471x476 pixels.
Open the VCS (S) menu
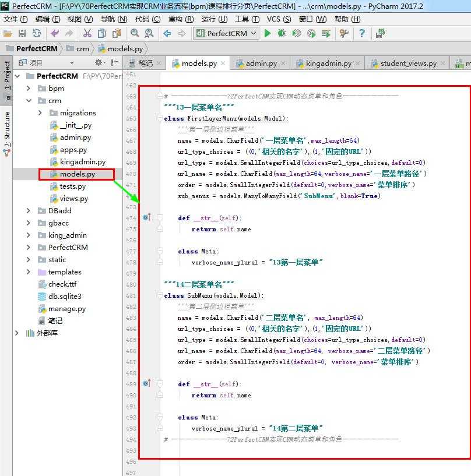[279, 19]
